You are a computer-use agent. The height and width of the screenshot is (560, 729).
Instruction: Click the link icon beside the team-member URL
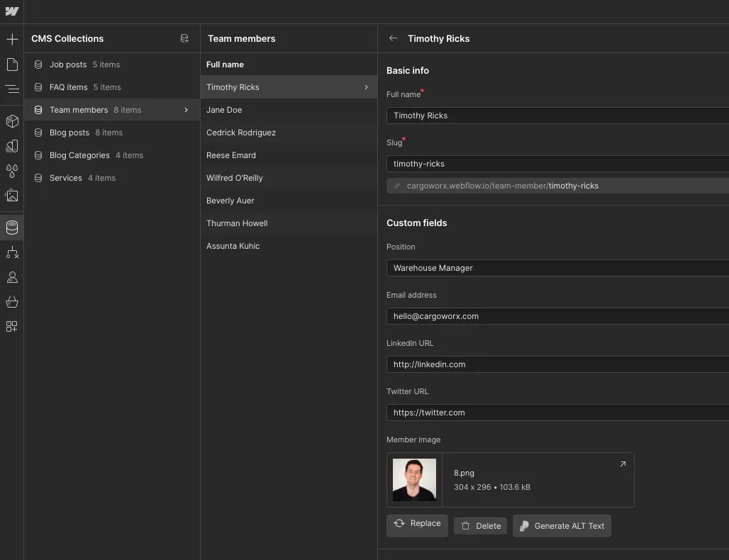(397, 186)
